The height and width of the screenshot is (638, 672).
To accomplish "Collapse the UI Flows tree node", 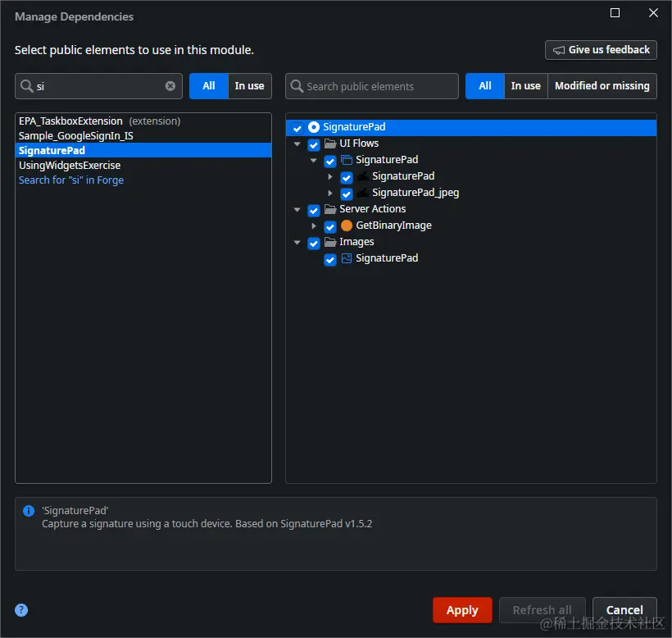I will tap(297, 144).
